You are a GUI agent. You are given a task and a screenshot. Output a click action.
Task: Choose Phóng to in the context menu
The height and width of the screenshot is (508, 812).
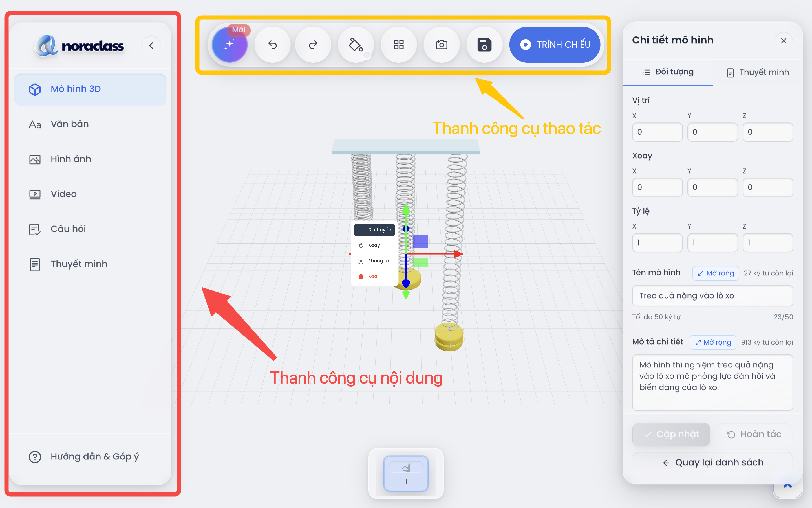(x=374, y=261)
